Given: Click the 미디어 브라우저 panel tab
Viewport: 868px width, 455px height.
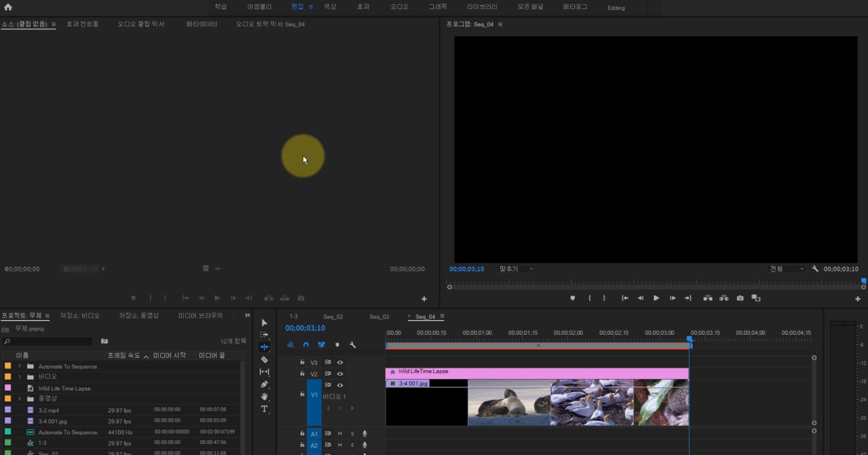Looking at the screenshot, I should pyautogui.click(x=200, y=316).
